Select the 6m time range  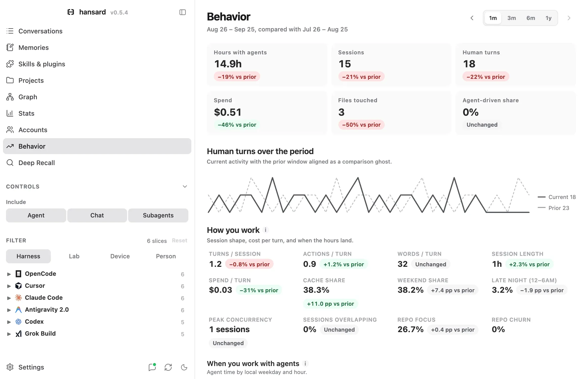[531, 18]
